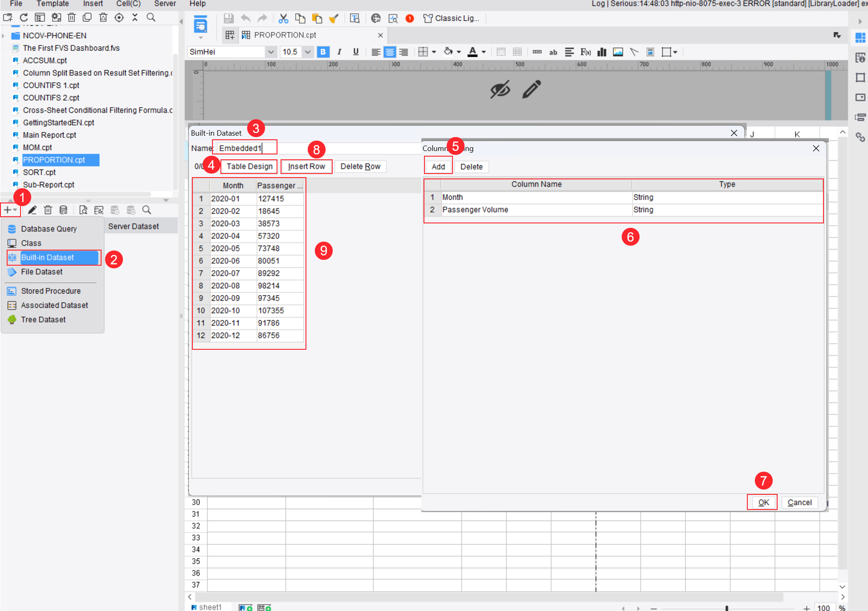The width and height of the screenshot is (868, 611).
Task: Click the align center icon
Action: click(390, 52)
